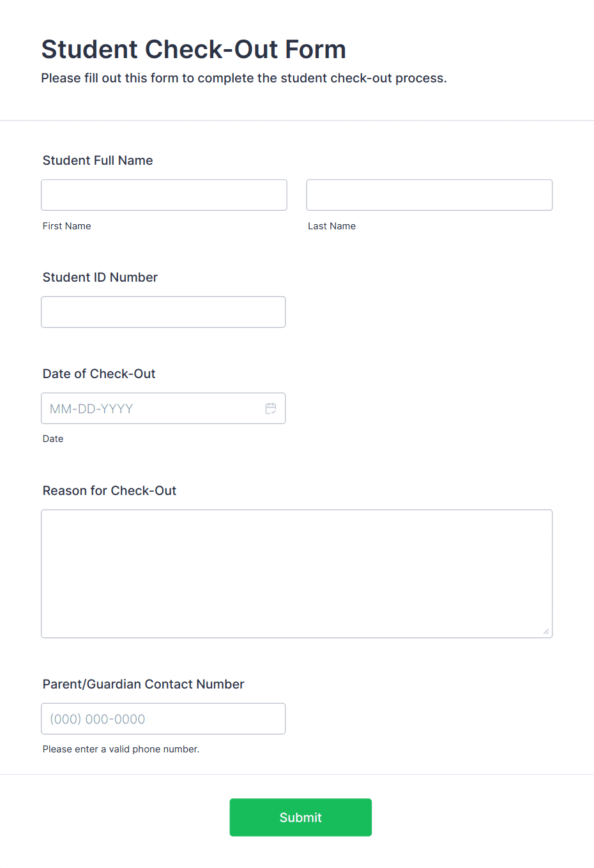
Task: Click the Date sublabel under the date field
Action: point(53,439)
